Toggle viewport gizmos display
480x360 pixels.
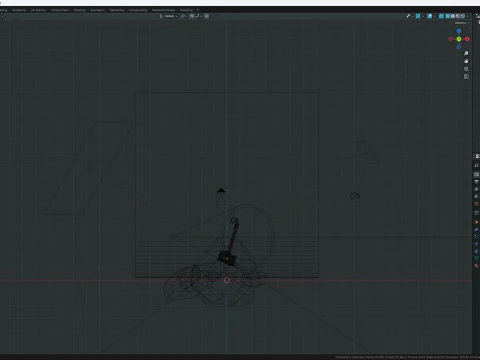click(418, 16)
